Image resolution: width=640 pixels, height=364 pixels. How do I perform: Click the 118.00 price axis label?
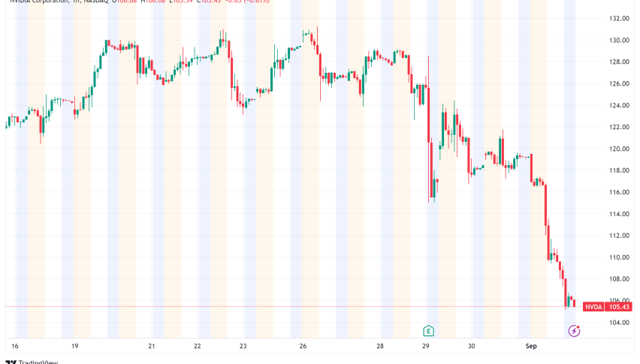pos(619,170)
